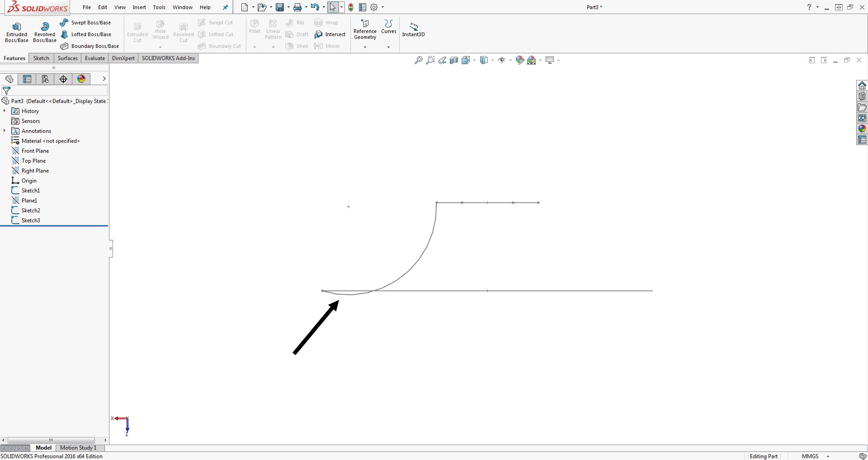Screen dimensions: 868x460
Task: Click the Boundary Boss/Base feature
Action: [x=90, y=46]
